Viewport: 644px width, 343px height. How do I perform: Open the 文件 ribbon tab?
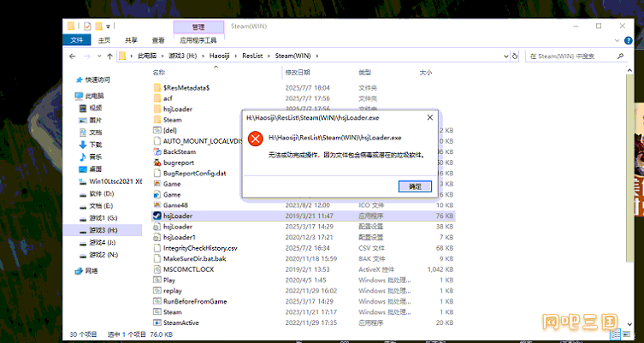coord(76,40)
